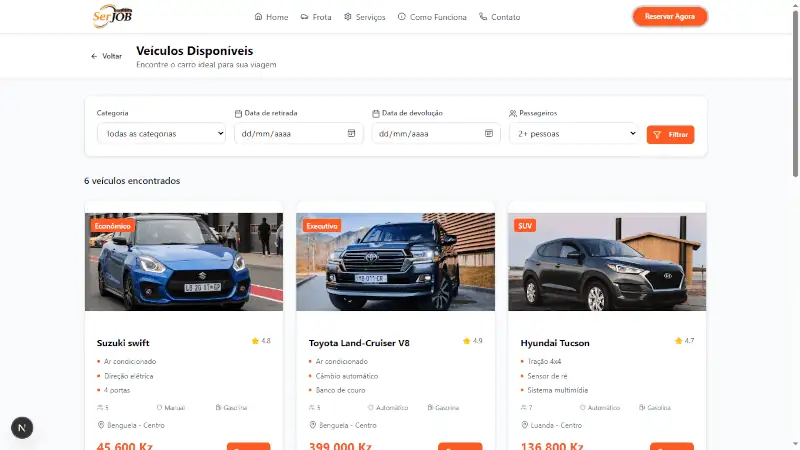Click the star rating 4.7

click(x=684, y=341)
